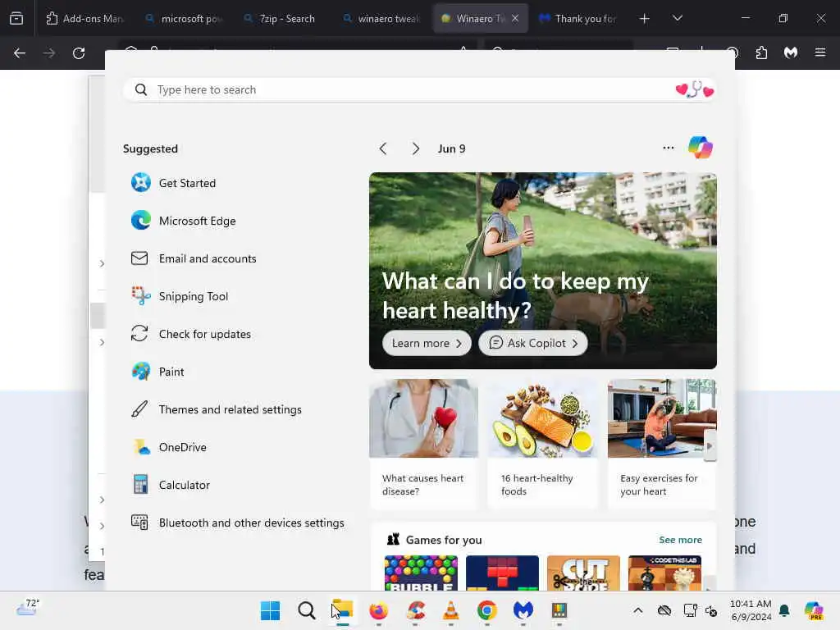
Task: Click the taskbar Search magnifier icon
Action: coord(307,610)
